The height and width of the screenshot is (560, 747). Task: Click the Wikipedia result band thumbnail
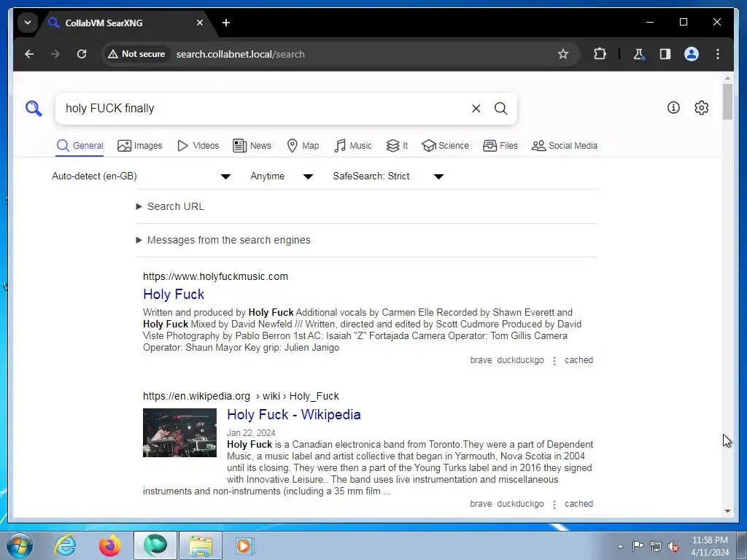coord(179,433)
